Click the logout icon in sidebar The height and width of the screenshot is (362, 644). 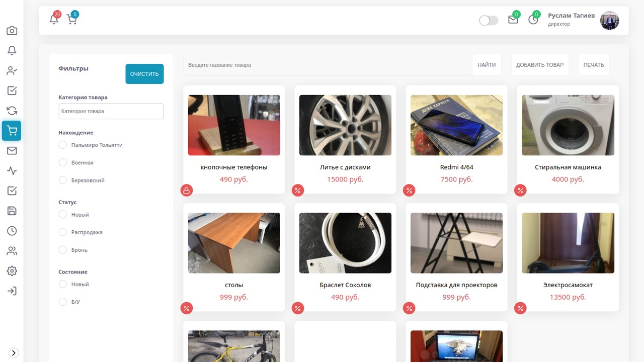pos(12,291)
